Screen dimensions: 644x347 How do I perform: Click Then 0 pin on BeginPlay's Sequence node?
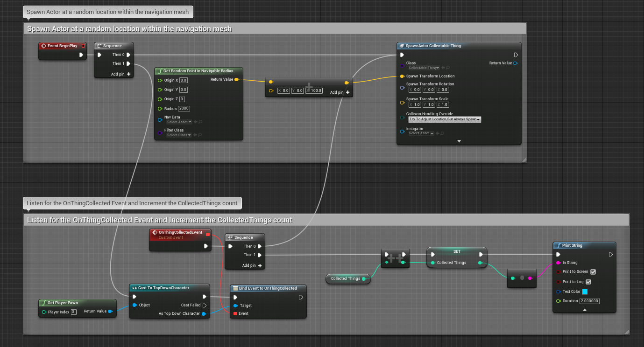point(128,55)
